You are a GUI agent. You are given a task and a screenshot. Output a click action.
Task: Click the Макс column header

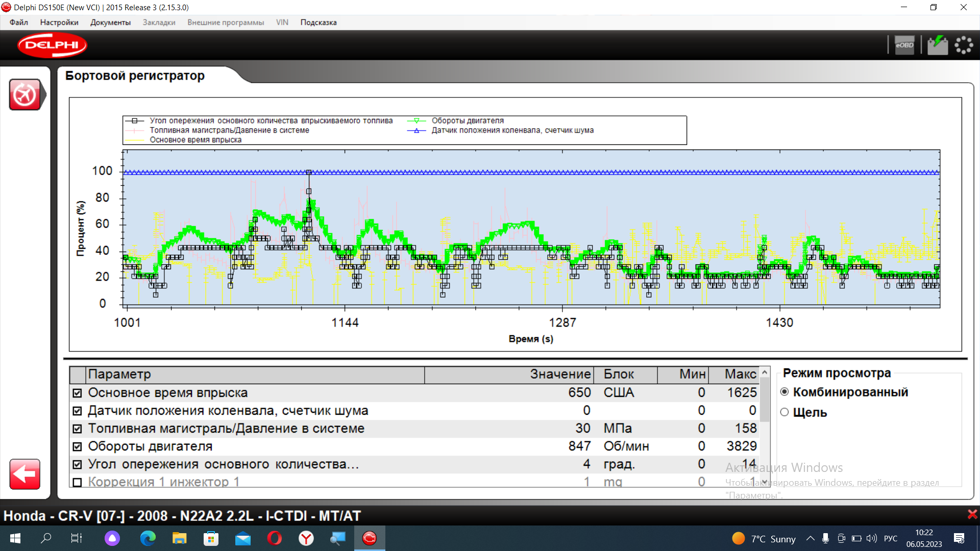734,374
